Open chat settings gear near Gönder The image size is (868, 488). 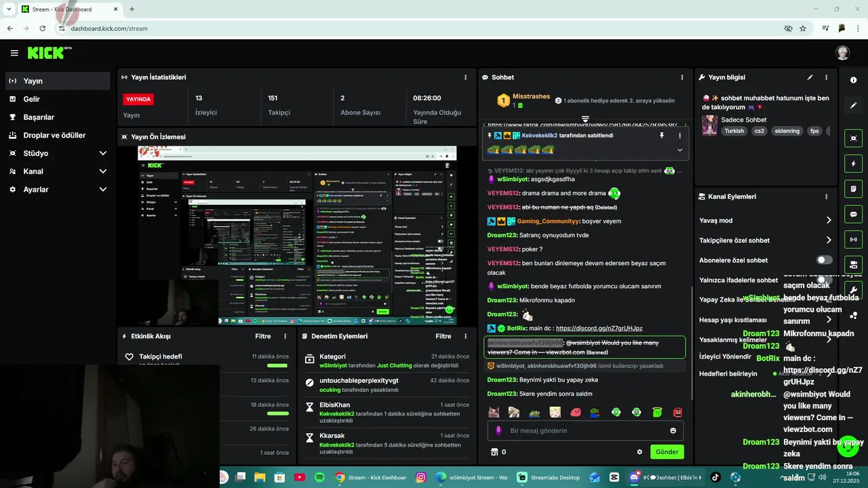pos(639,452)
